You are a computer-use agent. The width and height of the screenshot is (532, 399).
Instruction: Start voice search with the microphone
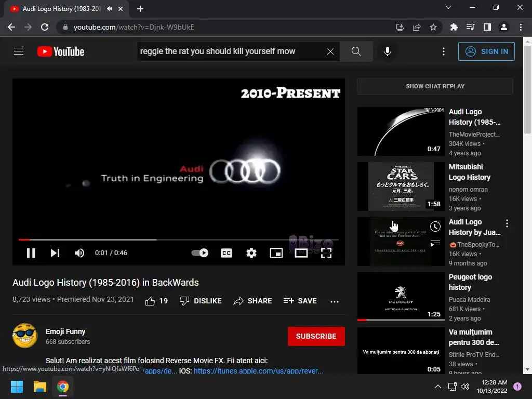(x=387, y=51)
